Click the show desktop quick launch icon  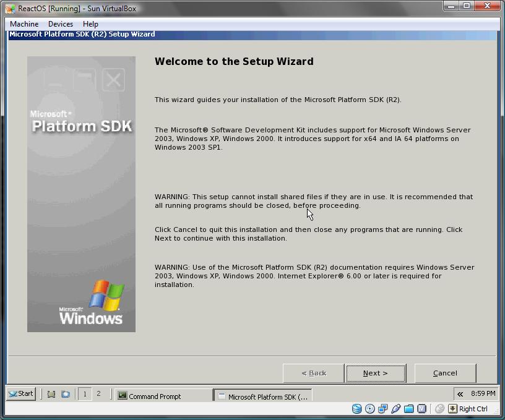point(51,394)
